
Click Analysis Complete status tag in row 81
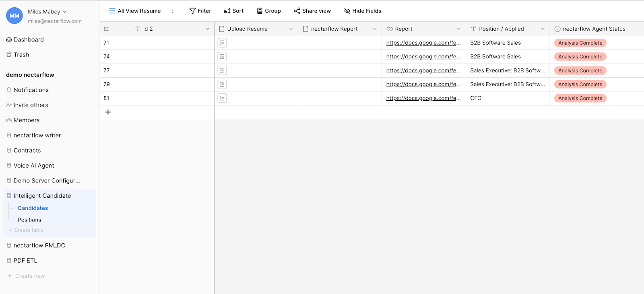(x=580, y=98)
